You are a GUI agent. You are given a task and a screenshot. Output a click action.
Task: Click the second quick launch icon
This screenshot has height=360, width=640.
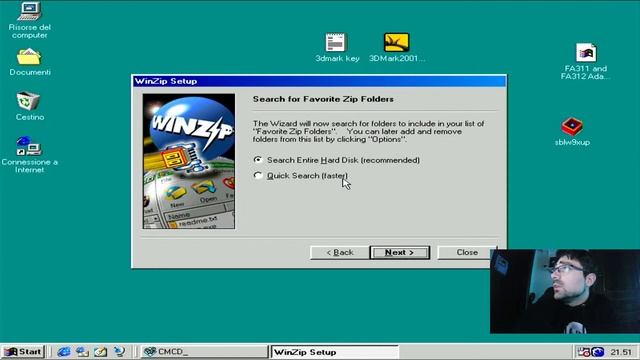tap(82, 351)
